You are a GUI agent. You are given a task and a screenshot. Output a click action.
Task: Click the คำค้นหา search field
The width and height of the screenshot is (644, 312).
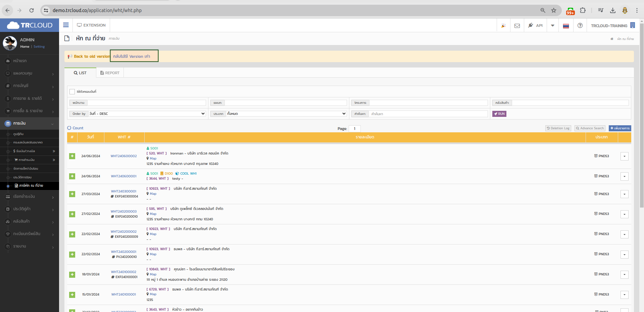pos(428,114)
